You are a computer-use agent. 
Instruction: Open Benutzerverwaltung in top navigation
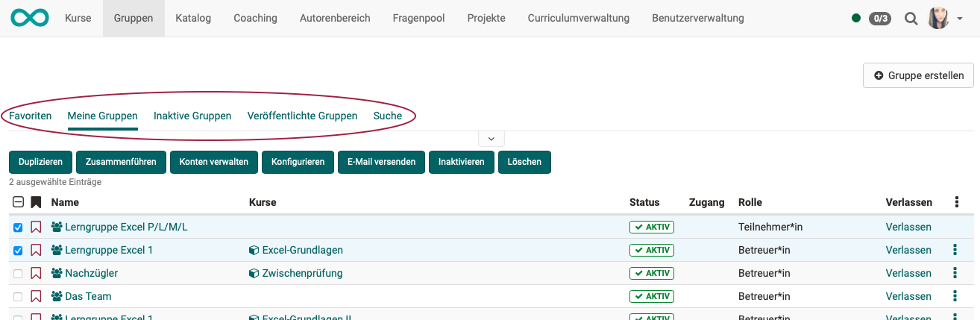(x=697, y=18)
